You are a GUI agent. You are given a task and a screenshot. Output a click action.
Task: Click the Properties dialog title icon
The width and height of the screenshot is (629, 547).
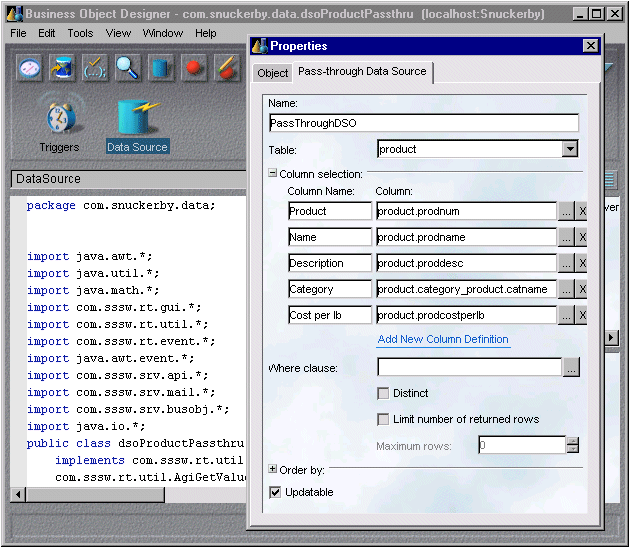click(x=260, y=46)
